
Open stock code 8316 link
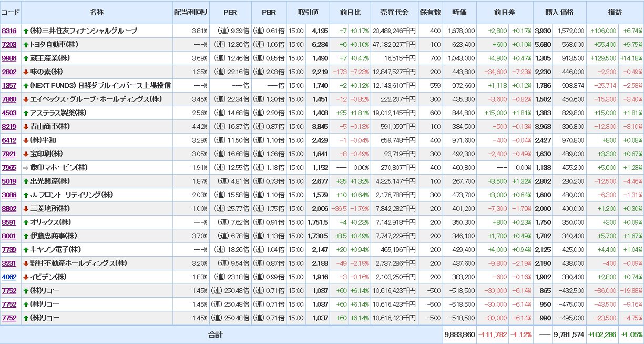tap(9, 31)
